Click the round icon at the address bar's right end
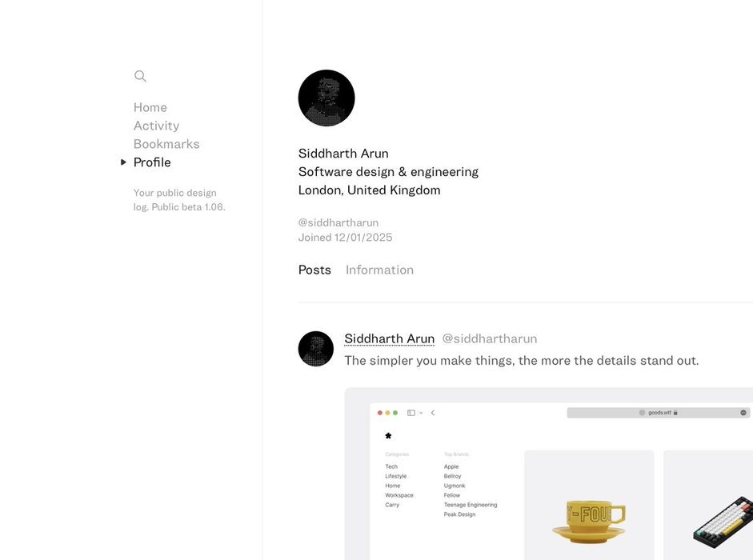The height and width of the screenshot is (560, 753). pyautogui.click(x=743, y=413)
